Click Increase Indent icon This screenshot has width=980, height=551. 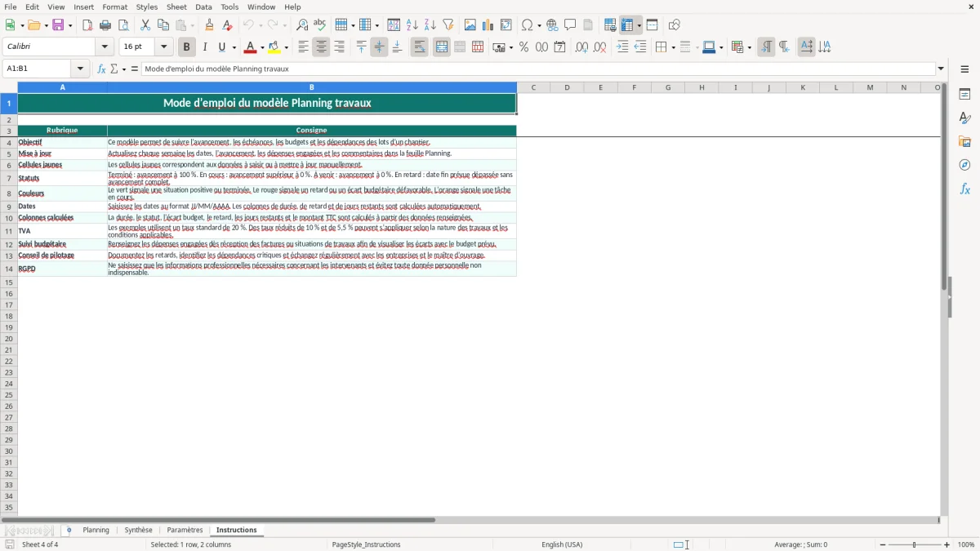(x=622, y=47)
